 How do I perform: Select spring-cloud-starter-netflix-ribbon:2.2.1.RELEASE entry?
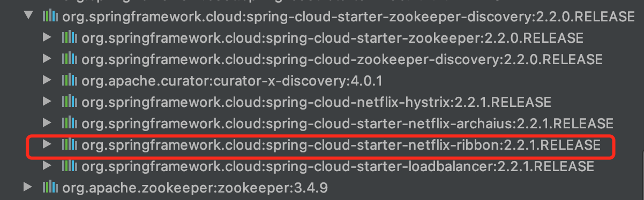(x=341, y=145)
